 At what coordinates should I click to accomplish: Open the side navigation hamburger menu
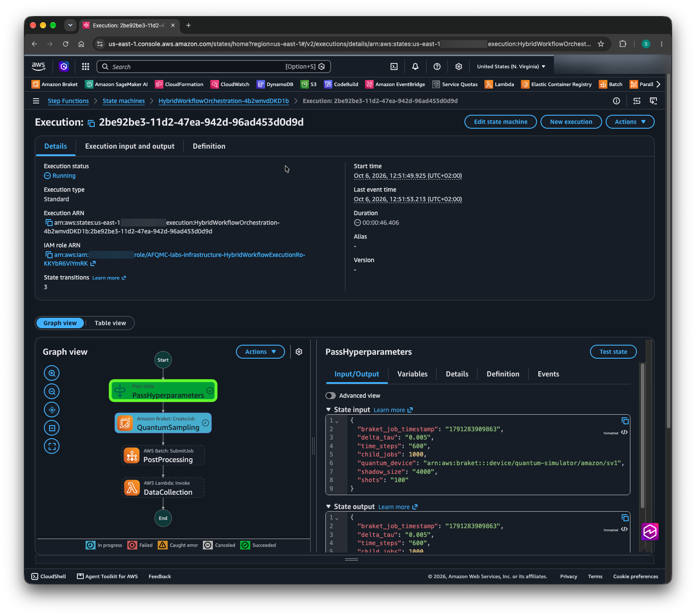coord(36,101)
